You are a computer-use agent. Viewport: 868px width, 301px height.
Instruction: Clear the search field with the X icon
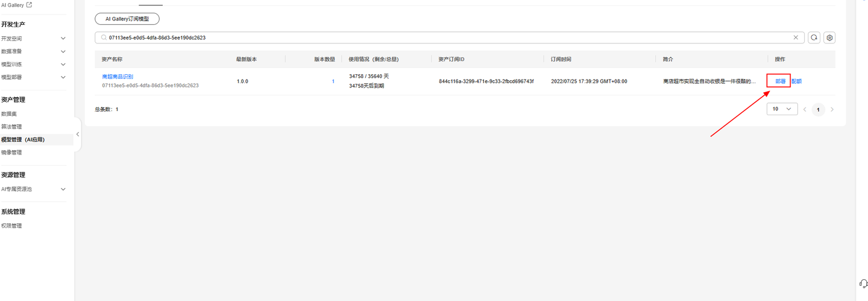(796, 37)
